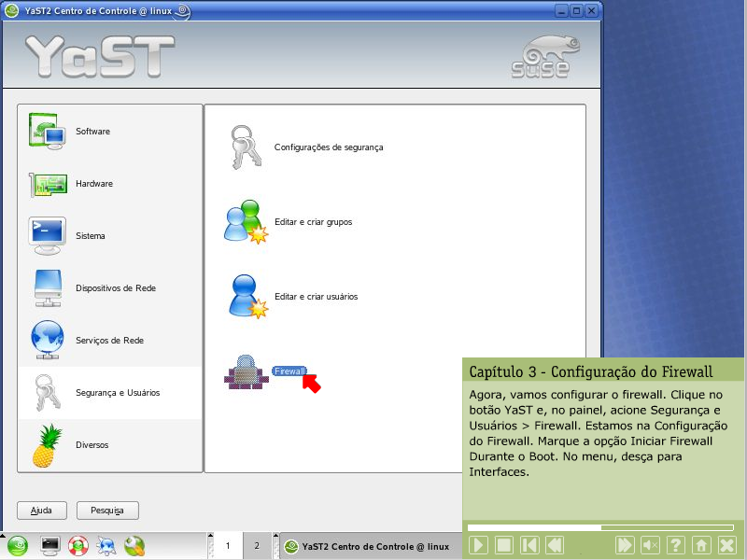Open the Firewall module

[289, 371]
